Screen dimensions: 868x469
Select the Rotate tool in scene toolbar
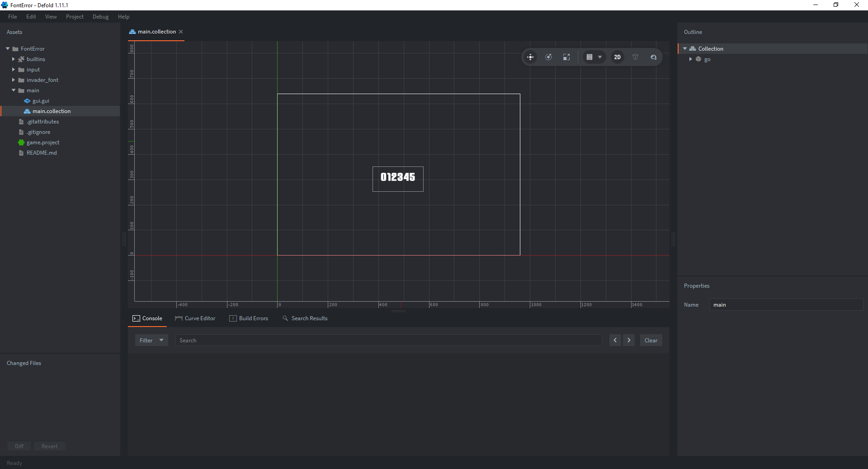coord(548,57)
